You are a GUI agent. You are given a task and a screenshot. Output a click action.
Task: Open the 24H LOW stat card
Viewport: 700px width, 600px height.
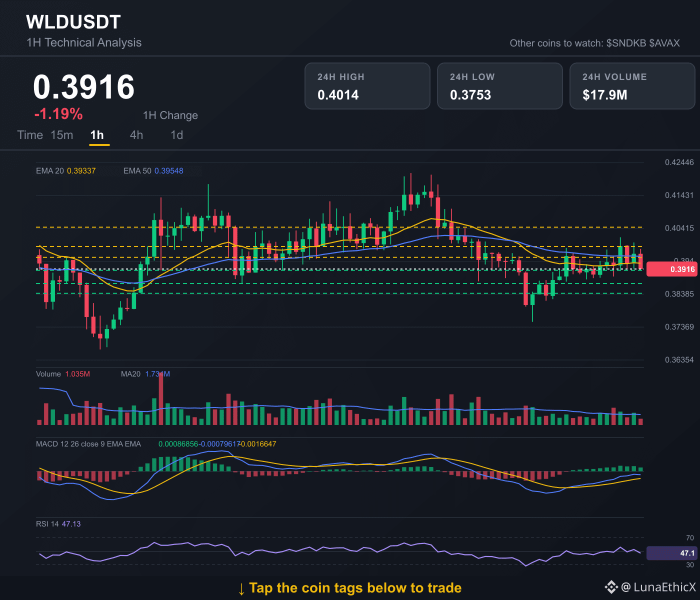tap(500, 86)
